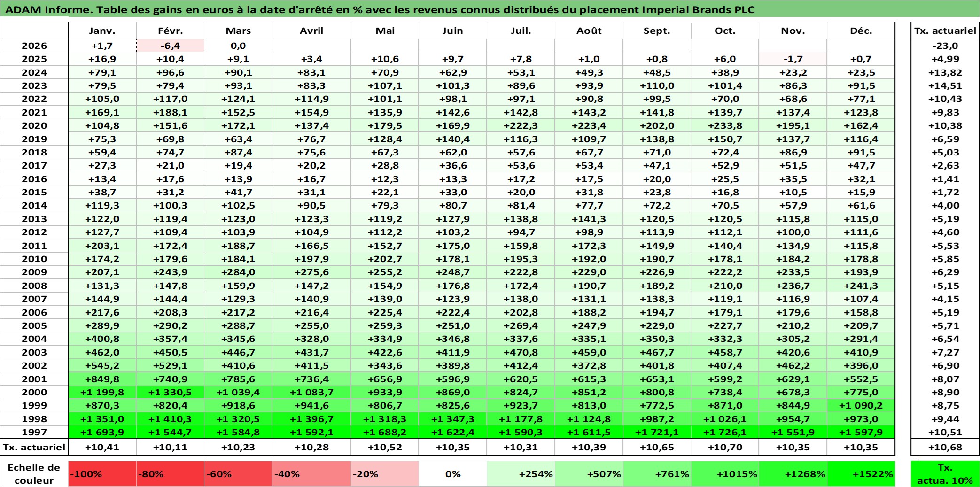Select the 'Juin' column header
Screen dimensions: 980x487
(x=453, y=31)
